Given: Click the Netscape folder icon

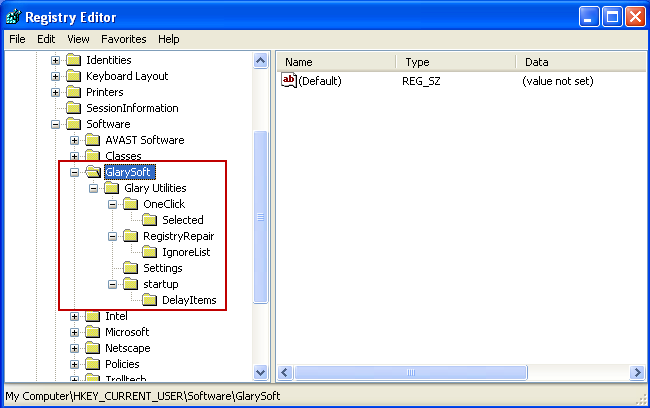Looking at the screenshot, I should [x=93, y=348].
